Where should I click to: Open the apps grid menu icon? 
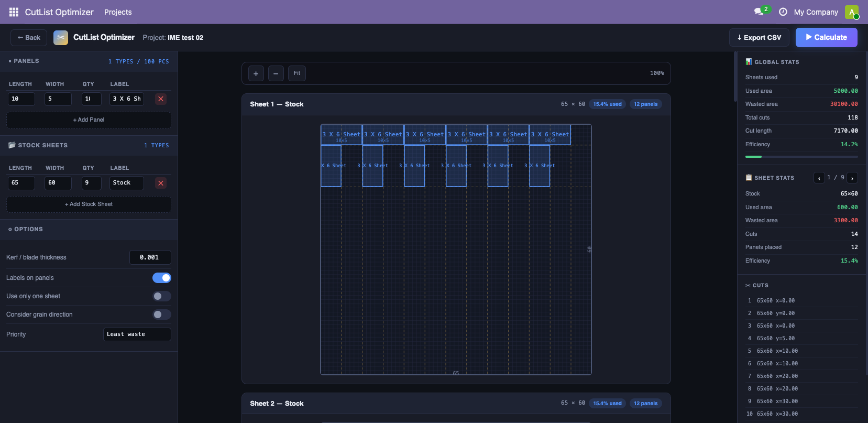click(x=14, y=12)
